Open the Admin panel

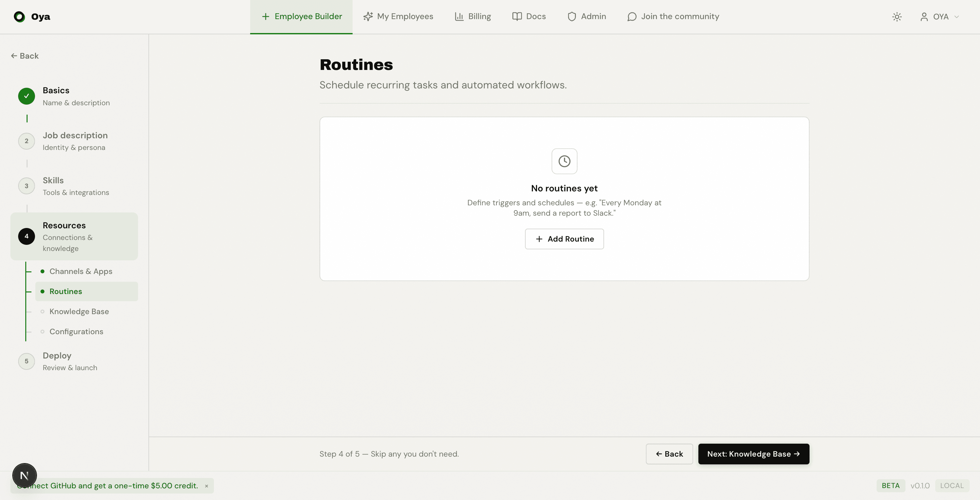586,16
